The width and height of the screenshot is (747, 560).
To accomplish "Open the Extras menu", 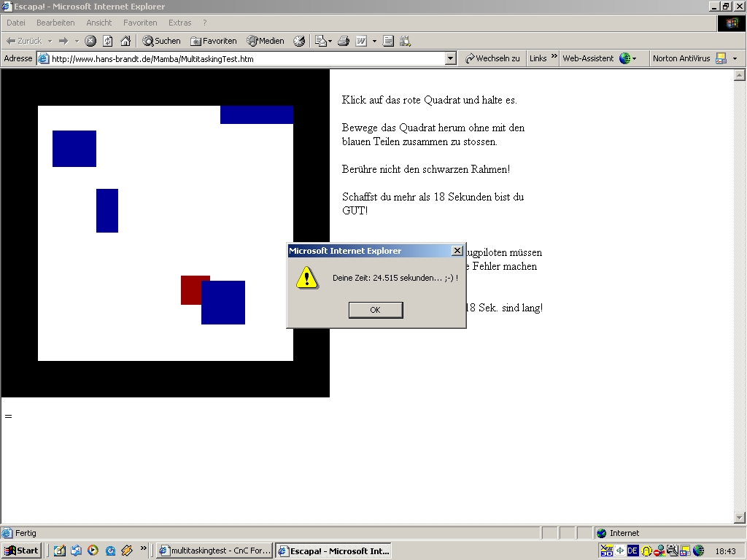I will [x=180, y=23].
